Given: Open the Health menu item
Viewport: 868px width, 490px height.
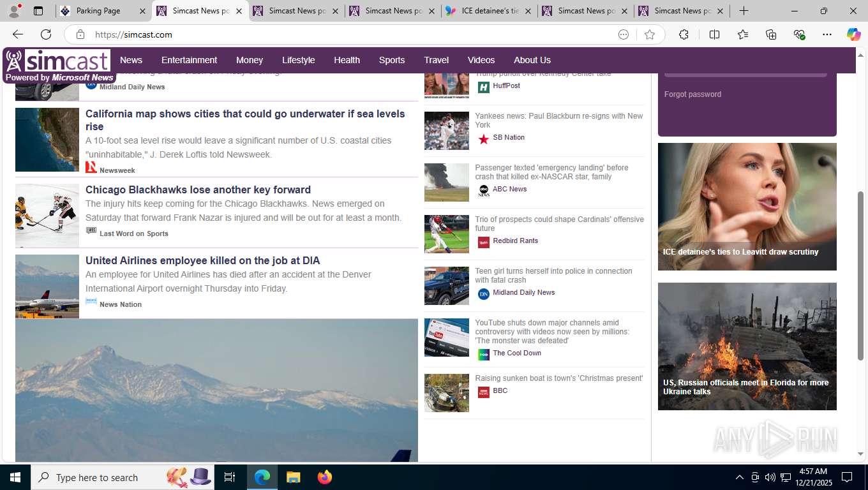Looking at the screenshot, I should pyautogui.click(x=347, y=60).
